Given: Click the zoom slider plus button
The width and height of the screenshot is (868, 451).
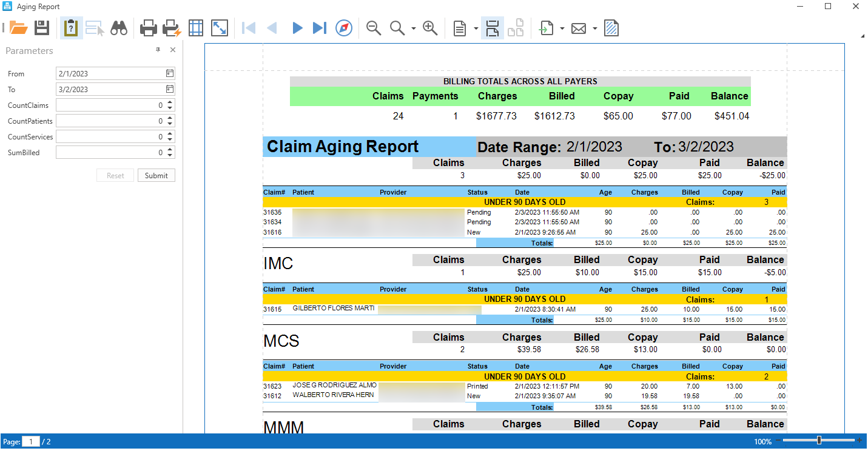Looking at the screenshot, I should (860, 441).
